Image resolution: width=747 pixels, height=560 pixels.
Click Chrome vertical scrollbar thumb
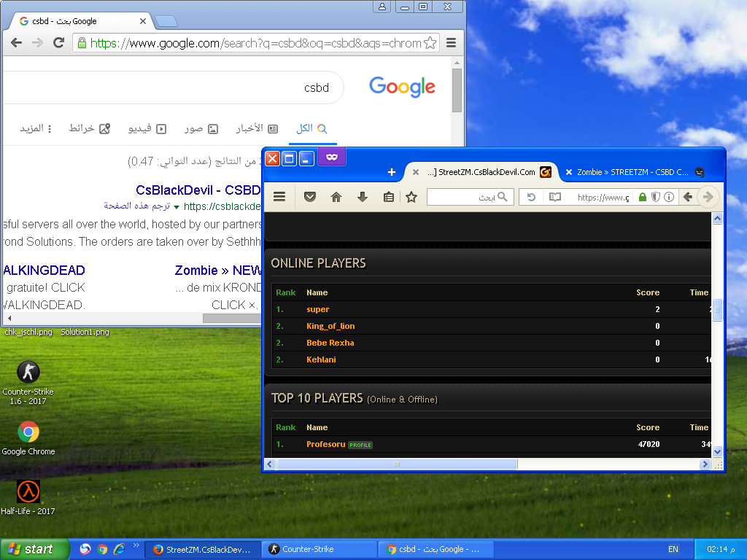coord(457,90)
